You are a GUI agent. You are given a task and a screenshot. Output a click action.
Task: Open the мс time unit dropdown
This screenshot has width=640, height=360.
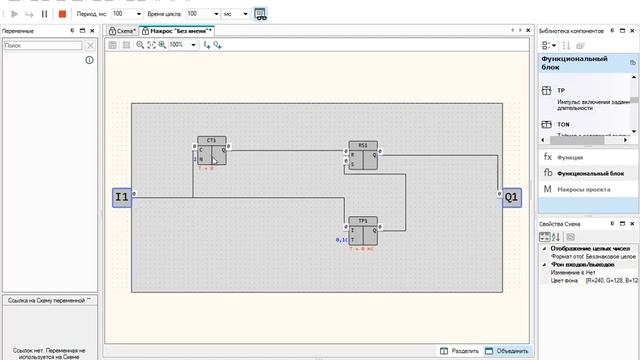pyautogui.click(x=245, y=14)
